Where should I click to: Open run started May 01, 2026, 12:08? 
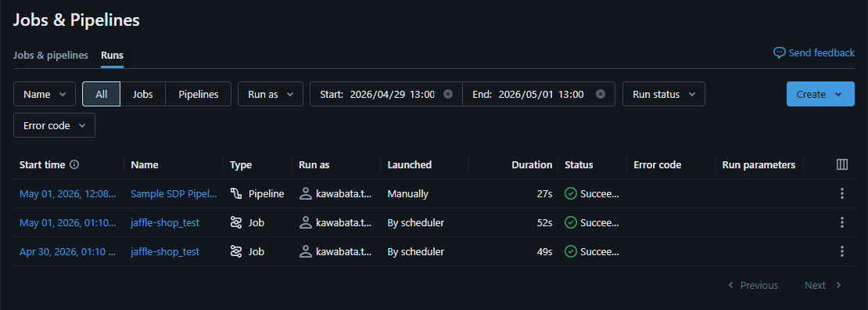67,193
